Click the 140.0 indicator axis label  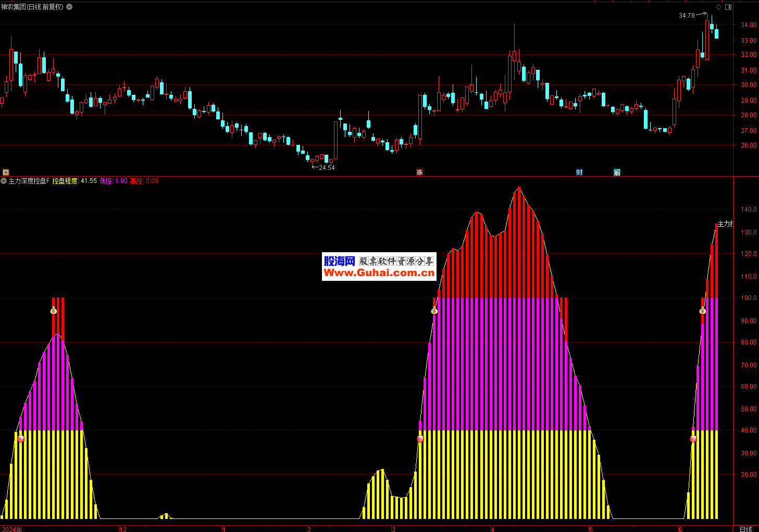749,209
